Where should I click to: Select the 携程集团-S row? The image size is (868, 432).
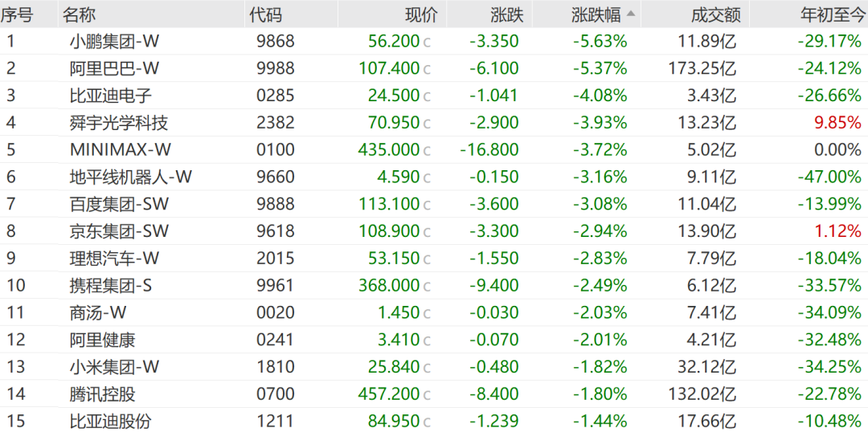pyautogui.click(x=434, y=285)
